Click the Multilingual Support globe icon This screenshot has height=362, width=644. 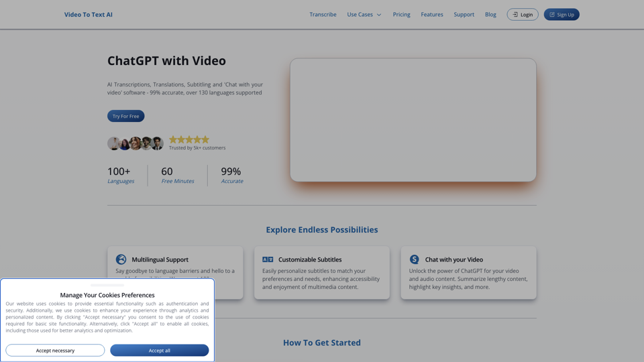pyautogui.click(x=121, y=259)
